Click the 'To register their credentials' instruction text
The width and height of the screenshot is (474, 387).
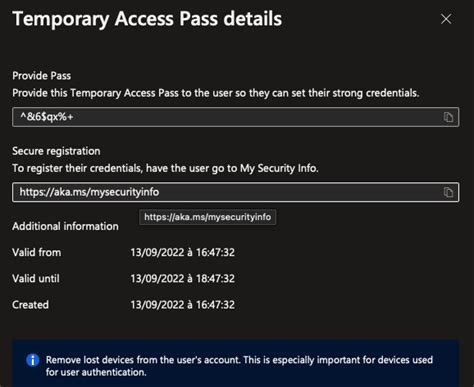165,168
